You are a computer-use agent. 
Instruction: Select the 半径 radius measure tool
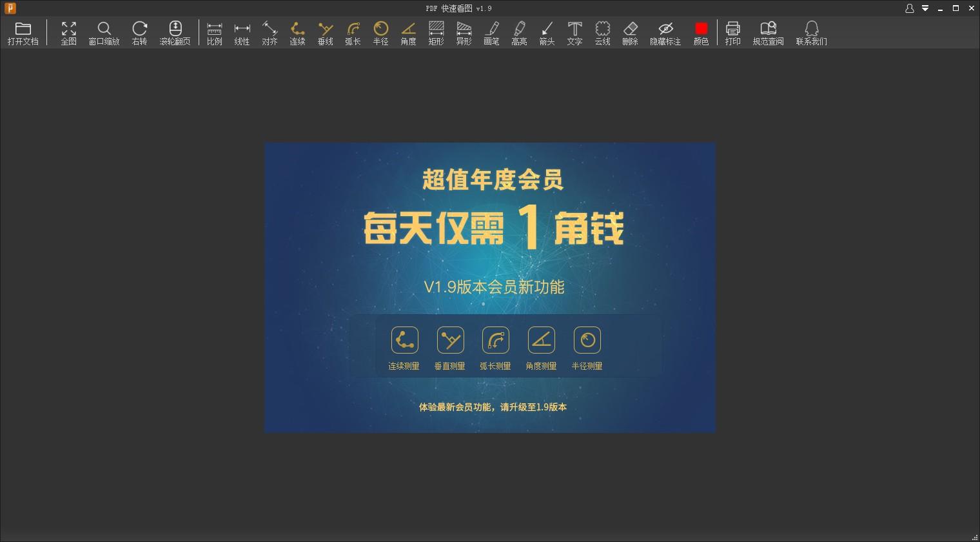click(x=380, y=34)
